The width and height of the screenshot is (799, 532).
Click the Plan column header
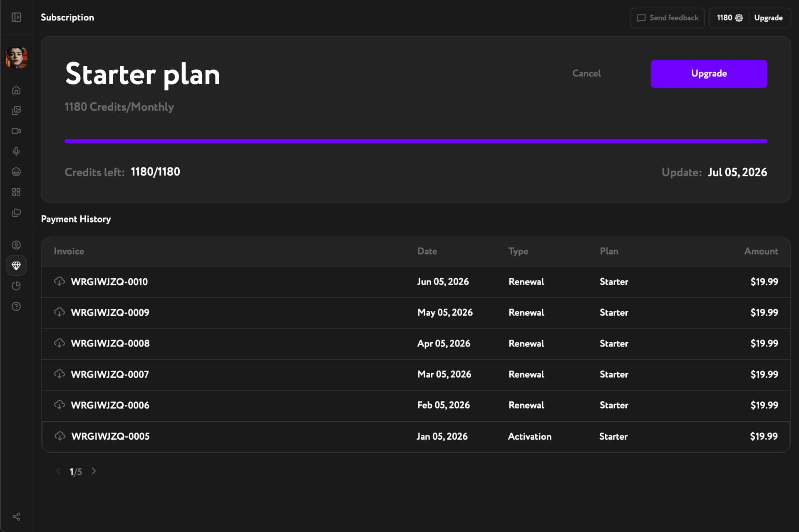click(609, 251)
